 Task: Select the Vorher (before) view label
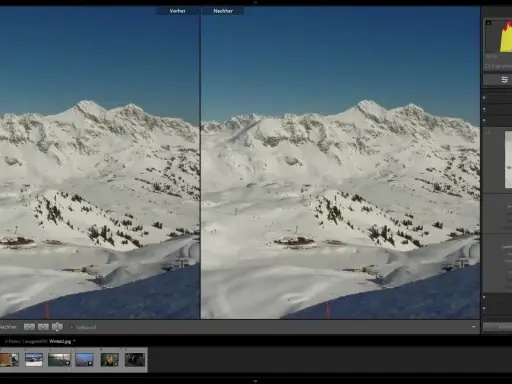pos(177,11)
